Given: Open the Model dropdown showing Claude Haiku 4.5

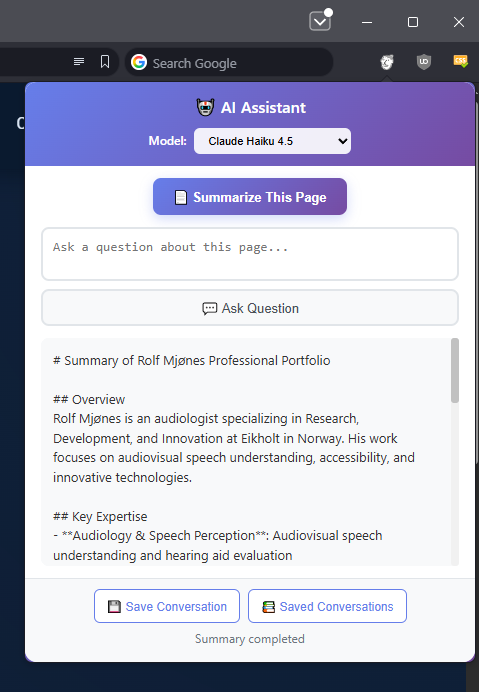Looking at the screenshot, I should point(272,141).
